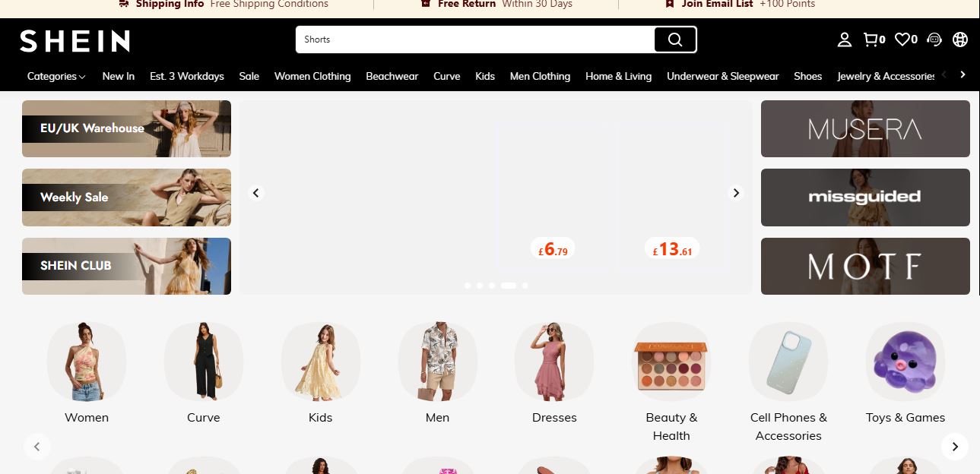The height and width of the screenshot is (474, 980).
Task: Open the Curve menu item in navigation
Action: point(447,76)
